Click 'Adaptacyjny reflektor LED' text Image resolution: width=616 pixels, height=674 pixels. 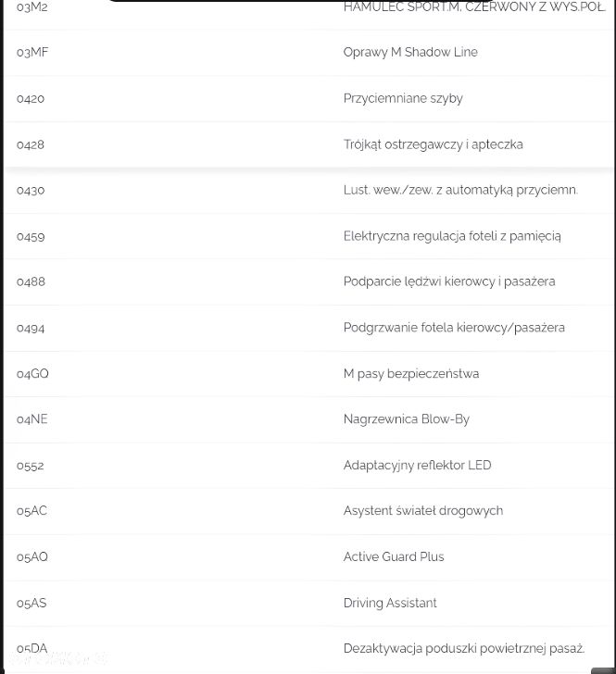click(x=417, y=466)
